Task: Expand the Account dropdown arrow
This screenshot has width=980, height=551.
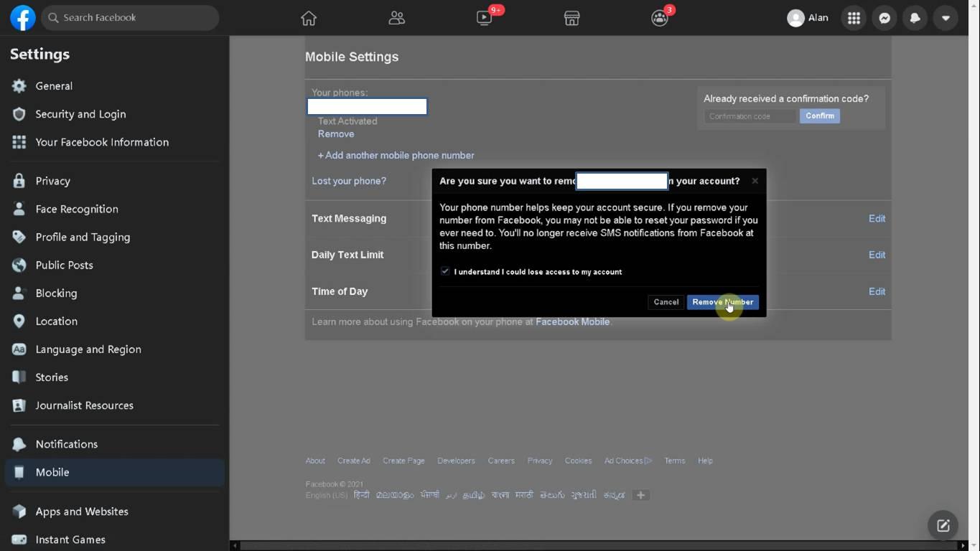Action: pyautogui.click(x=946, y=18)
